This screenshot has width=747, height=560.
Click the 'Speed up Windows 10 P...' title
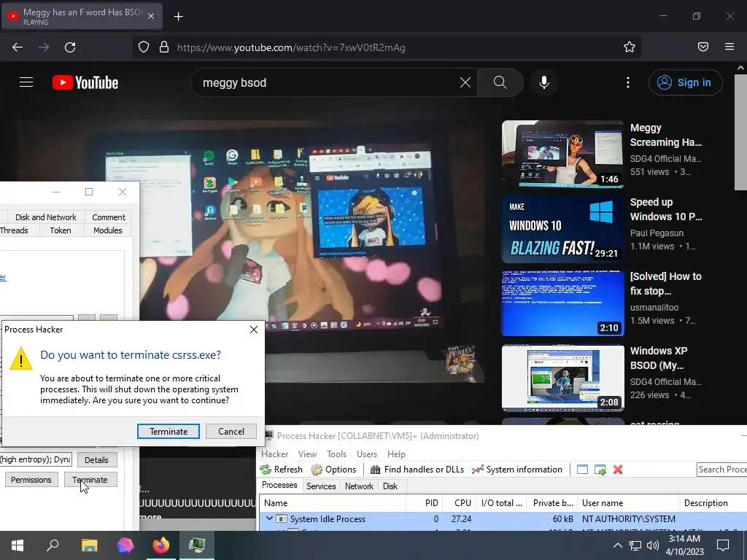(666, 209)
